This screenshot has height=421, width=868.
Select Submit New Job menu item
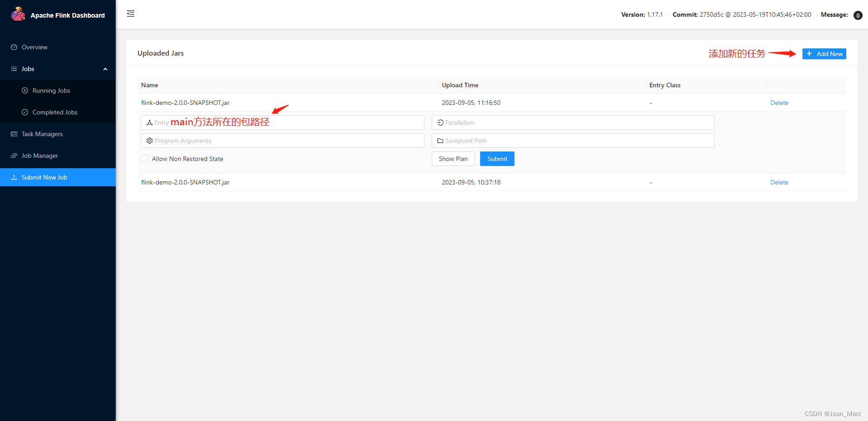click(58, 177)
